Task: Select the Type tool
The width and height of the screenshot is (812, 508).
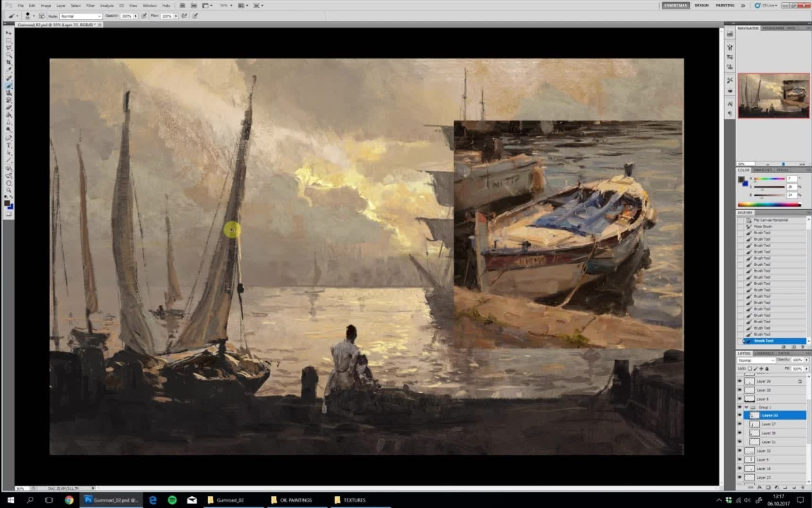Action: [8, 145]
